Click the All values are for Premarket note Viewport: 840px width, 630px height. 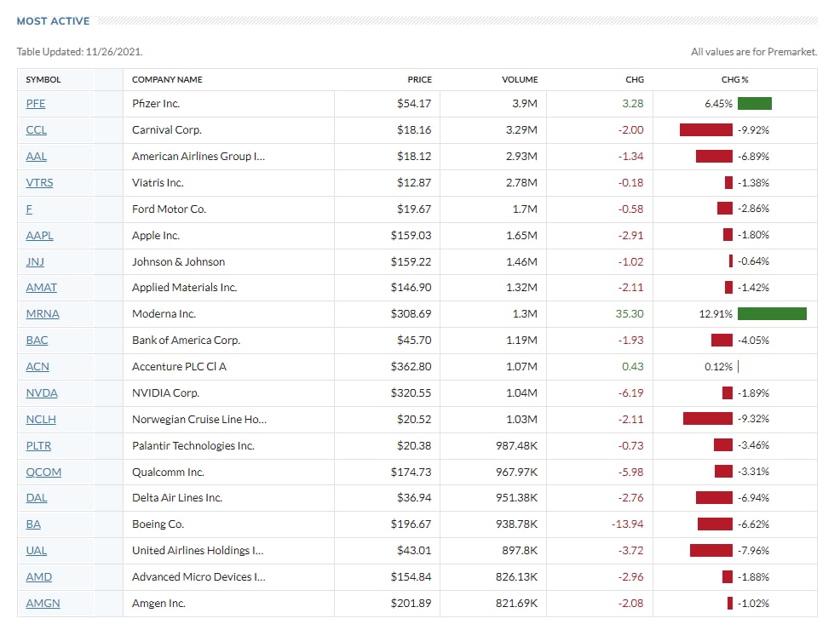754,52
